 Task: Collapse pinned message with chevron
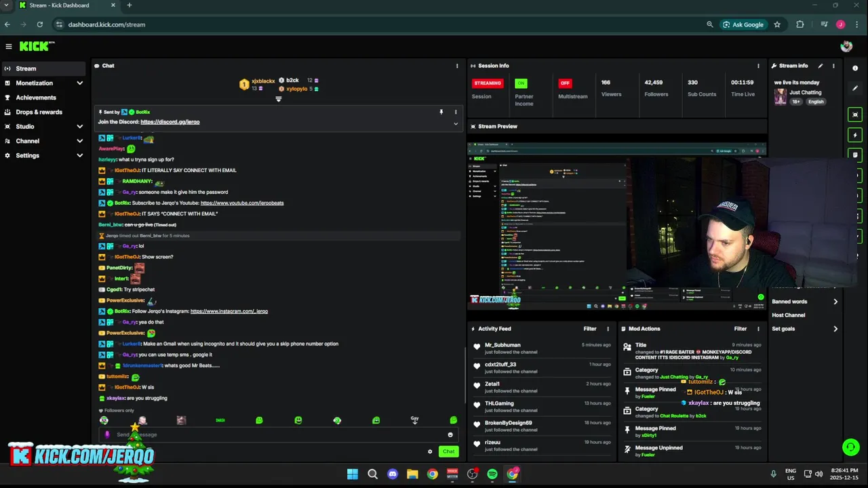(x=456, y=124)
